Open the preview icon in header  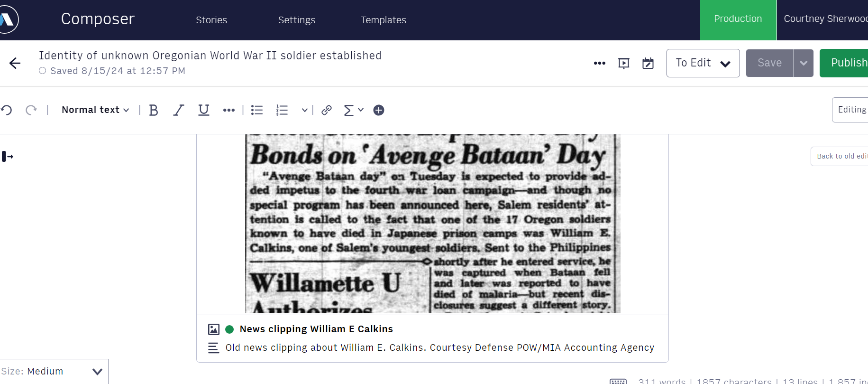point(624,63)
